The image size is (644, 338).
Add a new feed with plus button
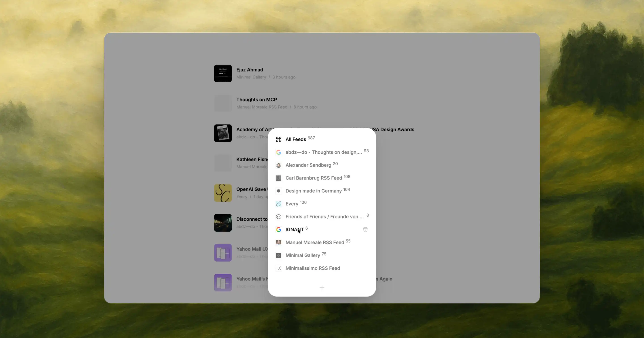(322, 288)
